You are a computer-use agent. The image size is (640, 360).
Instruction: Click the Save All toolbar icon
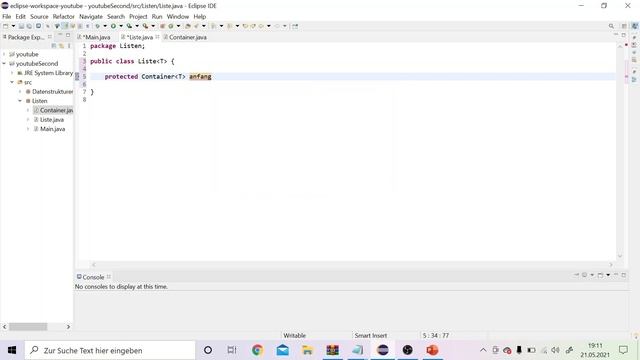click(29, 26)
